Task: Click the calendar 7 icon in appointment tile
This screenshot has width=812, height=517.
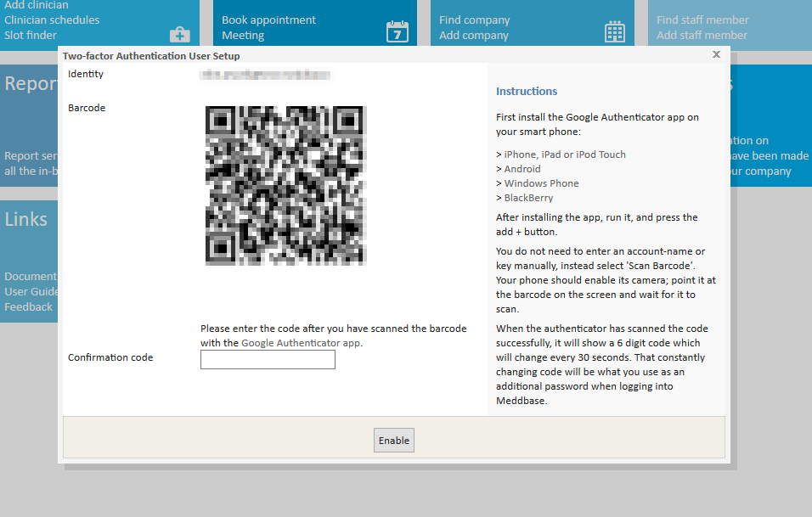Action: click(398, 31)
